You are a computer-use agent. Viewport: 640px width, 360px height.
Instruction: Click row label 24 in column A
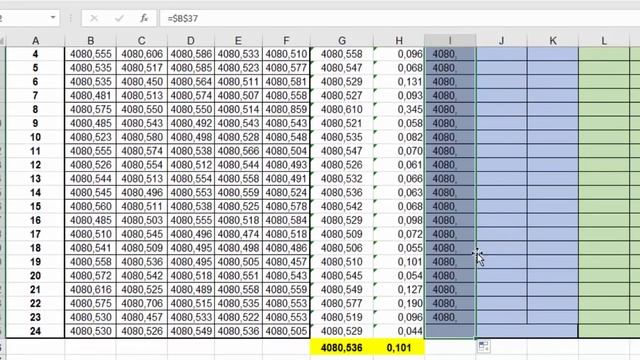[36, 331]
